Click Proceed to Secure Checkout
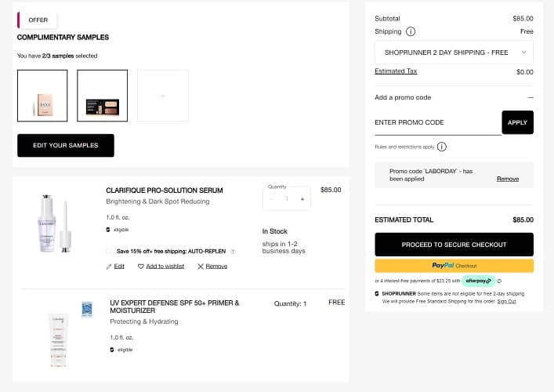Screen dimensions: 554x392 coord(454,245)
